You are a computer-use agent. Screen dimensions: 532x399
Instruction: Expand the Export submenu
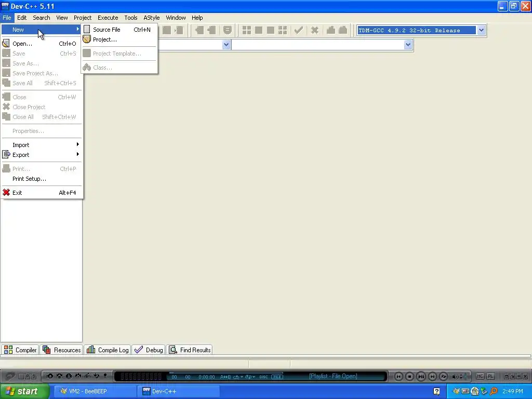pos(42,154)
